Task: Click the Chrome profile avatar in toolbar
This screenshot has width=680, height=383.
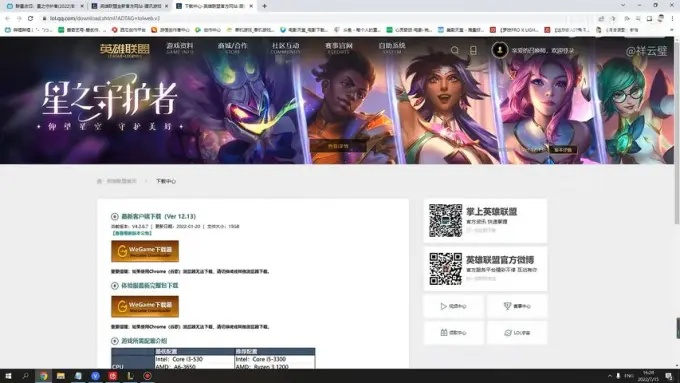Action: tap(660, 19)
